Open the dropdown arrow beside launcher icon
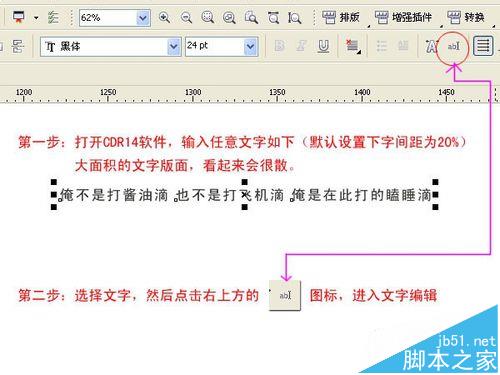 36,18
